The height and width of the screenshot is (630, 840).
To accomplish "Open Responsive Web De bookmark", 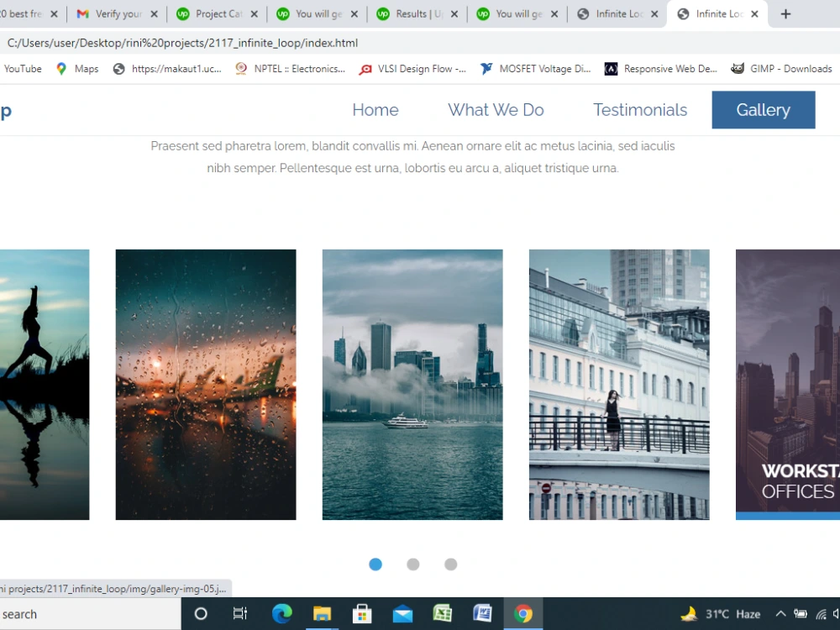I will click(x=660, y=69).
